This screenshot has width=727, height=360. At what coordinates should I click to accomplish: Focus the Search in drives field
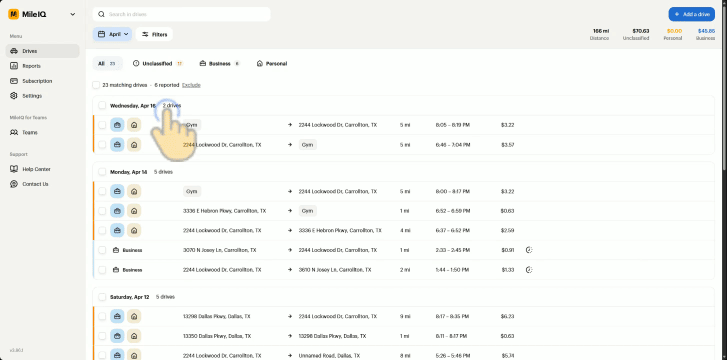[181, 14]
